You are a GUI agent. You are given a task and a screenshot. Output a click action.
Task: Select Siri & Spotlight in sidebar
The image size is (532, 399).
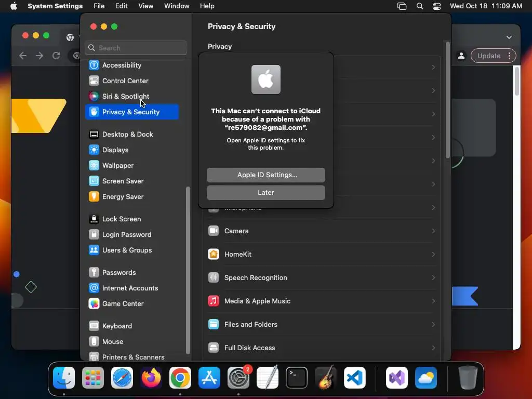click(x=131, y=96)
